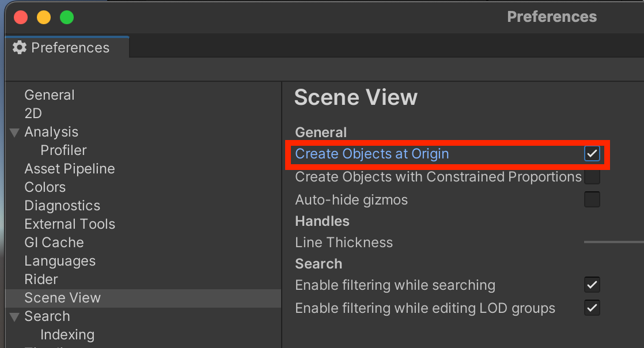Check Create Objects with Constrained Proportions
The image size is (644, 348).
(592, 177)
